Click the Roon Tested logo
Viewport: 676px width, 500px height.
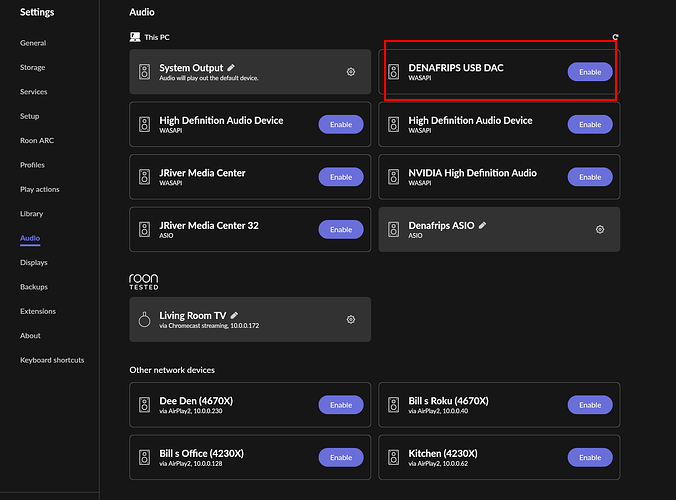(144, 281)
